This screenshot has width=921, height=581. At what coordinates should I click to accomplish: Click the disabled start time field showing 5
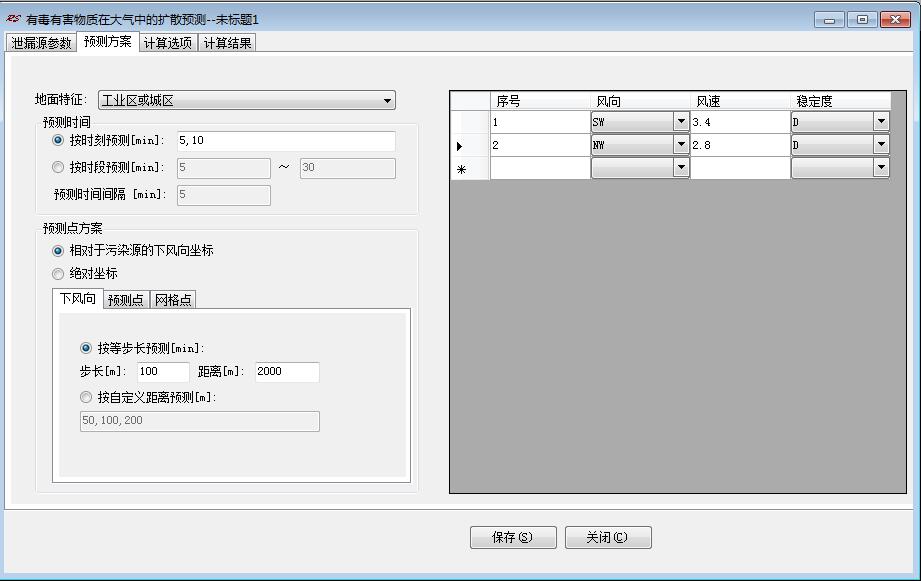click(224, 168)
